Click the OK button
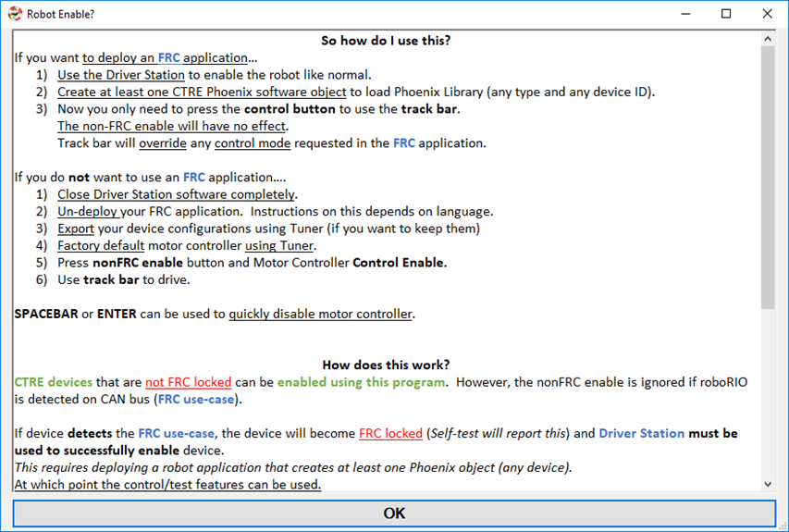 pyautogui.click(x=394, y=513)
